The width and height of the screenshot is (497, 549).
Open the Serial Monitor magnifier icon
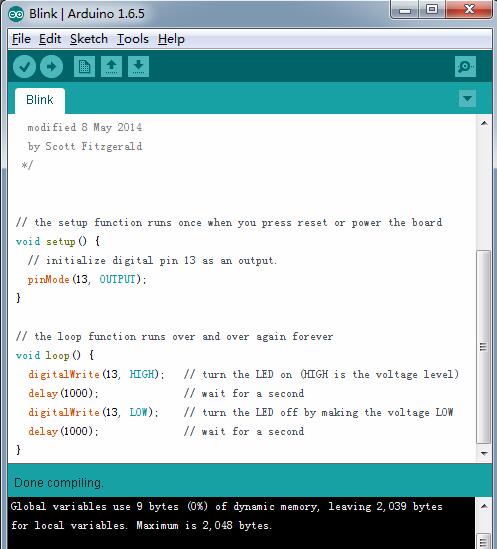(x=465, y=67)
